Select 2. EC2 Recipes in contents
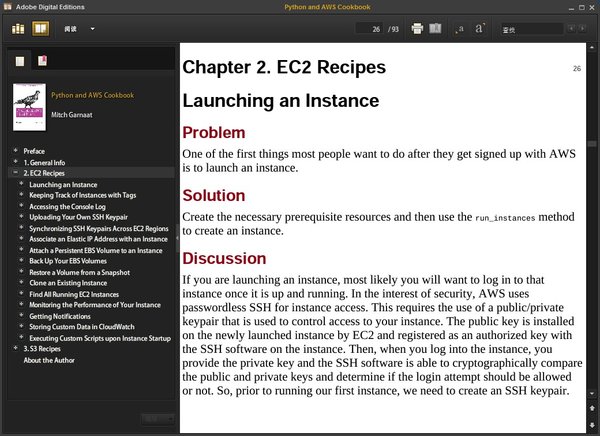 (44, 173)
